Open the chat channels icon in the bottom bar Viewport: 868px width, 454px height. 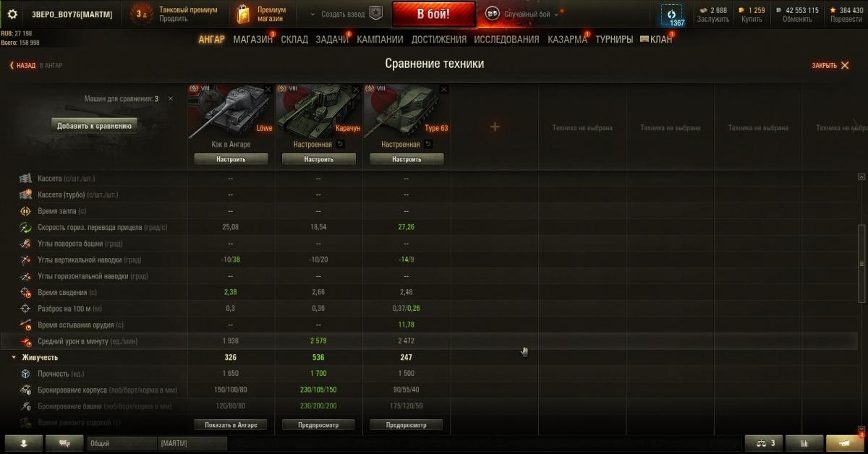64,443
